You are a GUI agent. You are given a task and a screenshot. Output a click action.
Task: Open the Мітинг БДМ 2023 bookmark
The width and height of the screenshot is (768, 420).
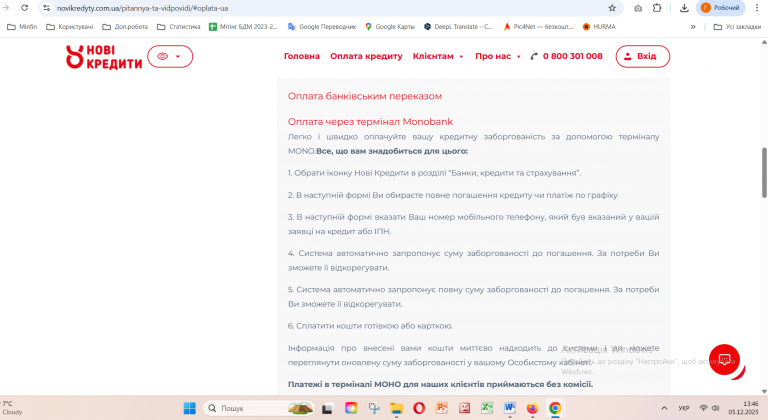click(x=243, y=27)
